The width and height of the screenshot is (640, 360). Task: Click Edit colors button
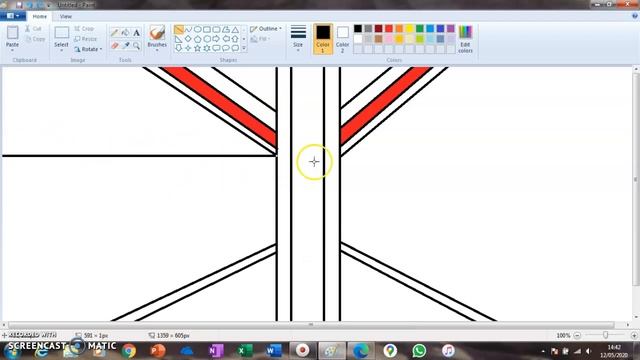point(465,39)
